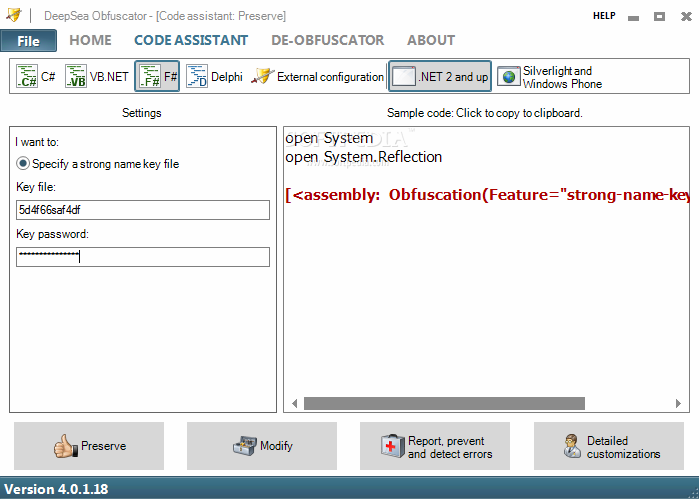Minimize the DeepSea Obfuscator window
The height and width of the screenshot is (500, 700).
click(x=633, y=17)
